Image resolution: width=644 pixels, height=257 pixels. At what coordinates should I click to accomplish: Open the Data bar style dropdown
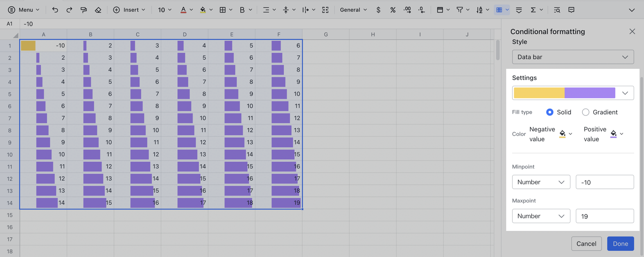573,57
